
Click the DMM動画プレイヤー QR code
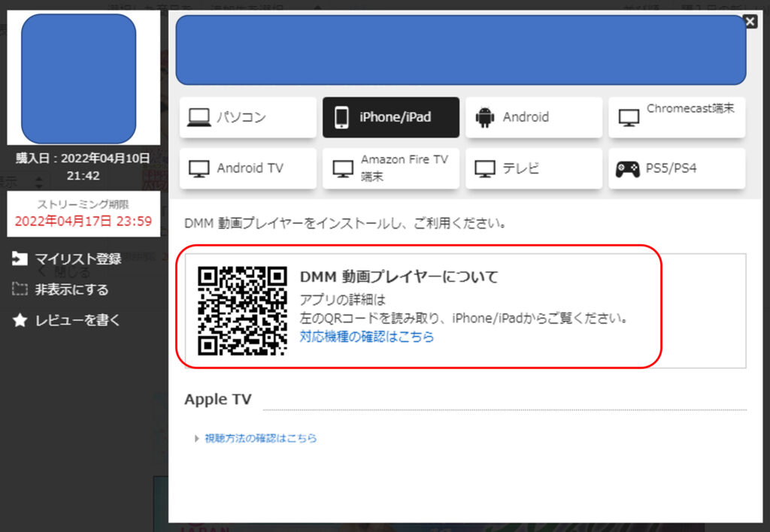pos(242,310)
